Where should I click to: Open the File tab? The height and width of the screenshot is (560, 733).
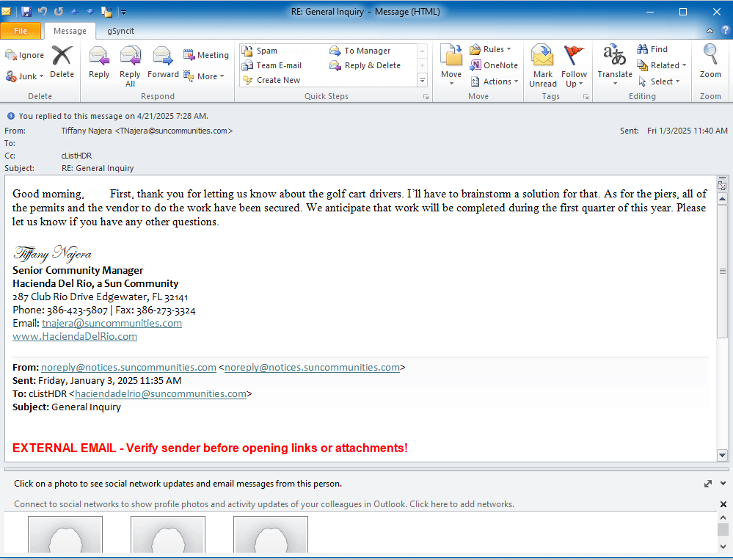(x=21, y=31)
